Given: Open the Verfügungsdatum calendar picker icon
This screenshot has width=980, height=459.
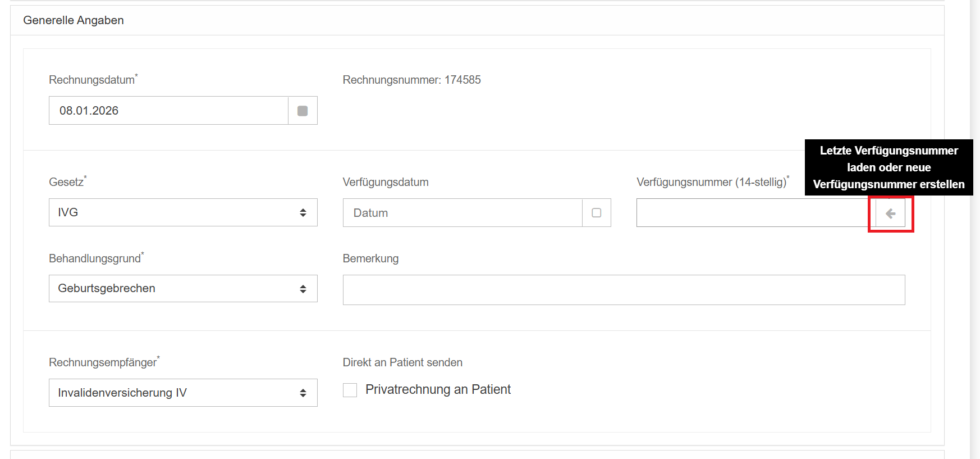Looking at the screenshot, I should 596,213.
